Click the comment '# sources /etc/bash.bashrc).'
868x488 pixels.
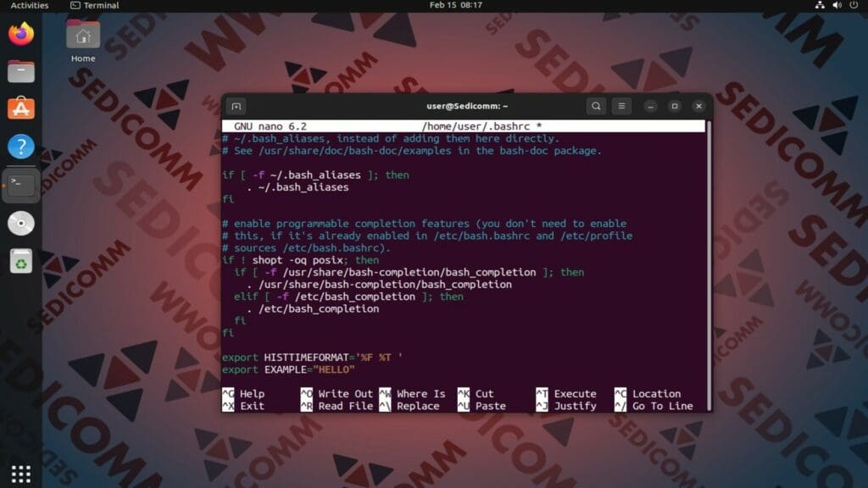pos(307,248)
